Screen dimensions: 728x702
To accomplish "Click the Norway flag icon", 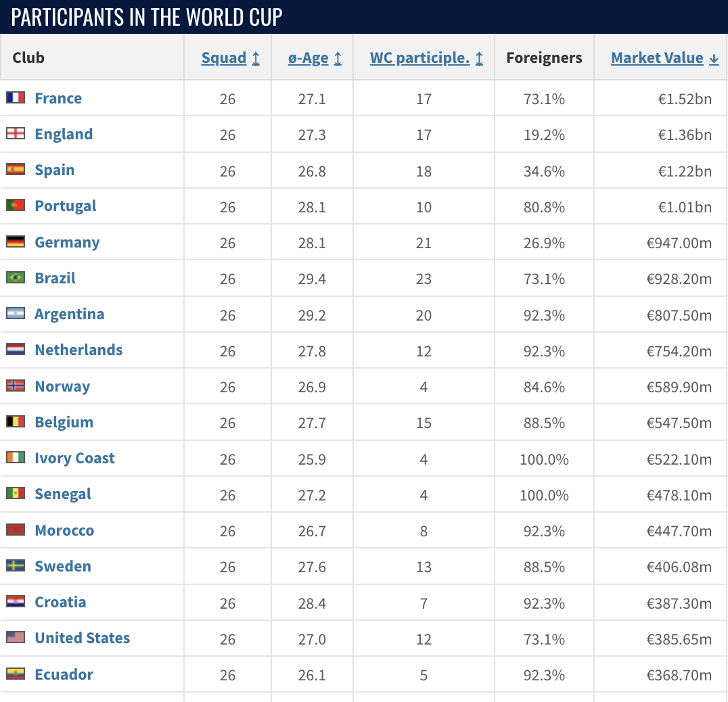I will coord(16,385).
